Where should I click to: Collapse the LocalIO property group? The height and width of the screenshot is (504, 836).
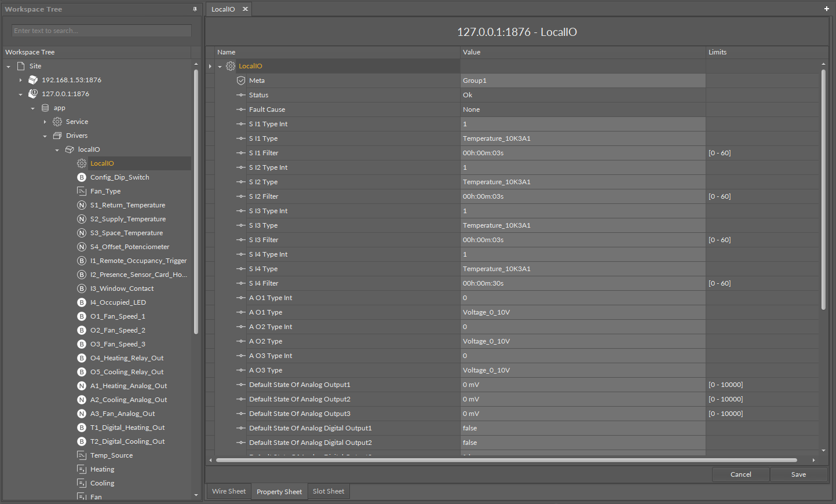click(x=220, y=67)
